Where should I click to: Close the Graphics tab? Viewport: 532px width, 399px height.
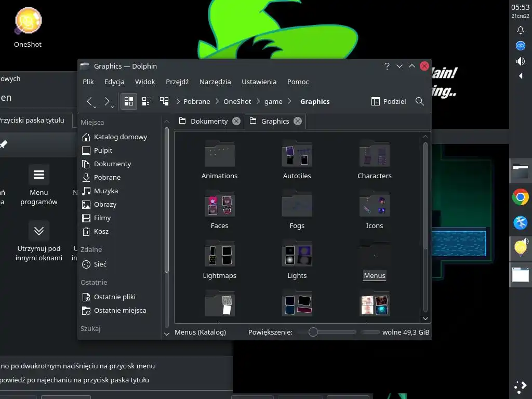(298, 121)
